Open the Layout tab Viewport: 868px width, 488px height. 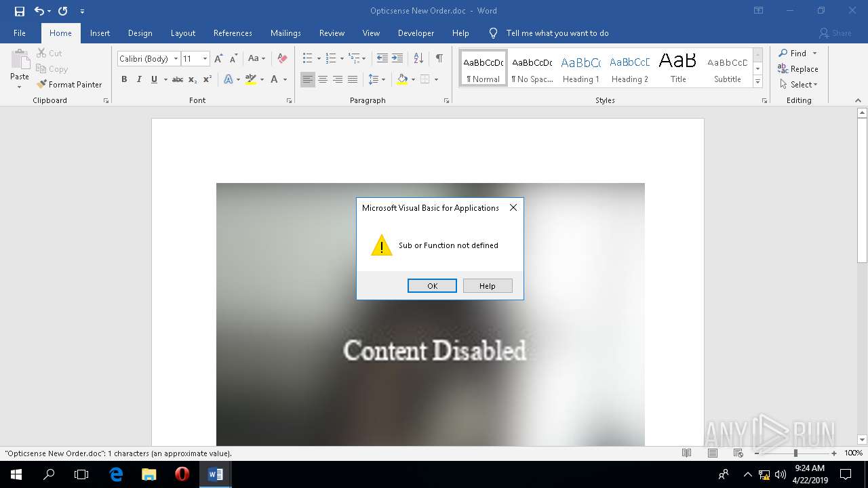point(182,33)
